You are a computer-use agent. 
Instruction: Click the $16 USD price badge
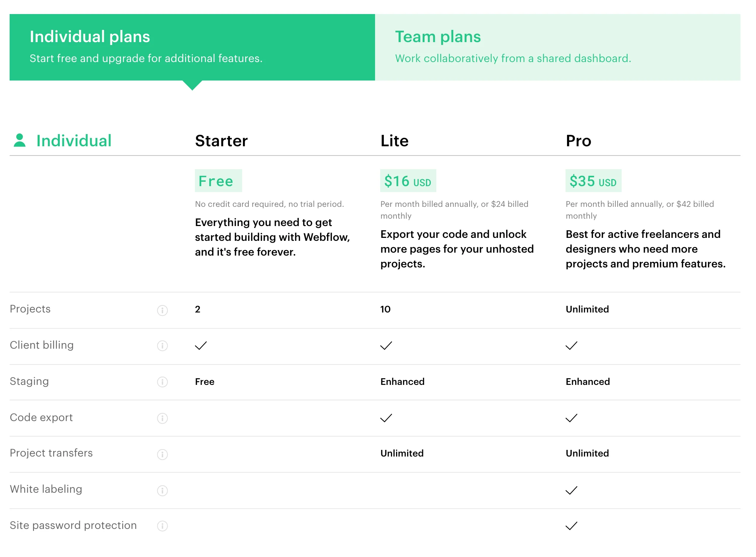click(x=408, y=181)
